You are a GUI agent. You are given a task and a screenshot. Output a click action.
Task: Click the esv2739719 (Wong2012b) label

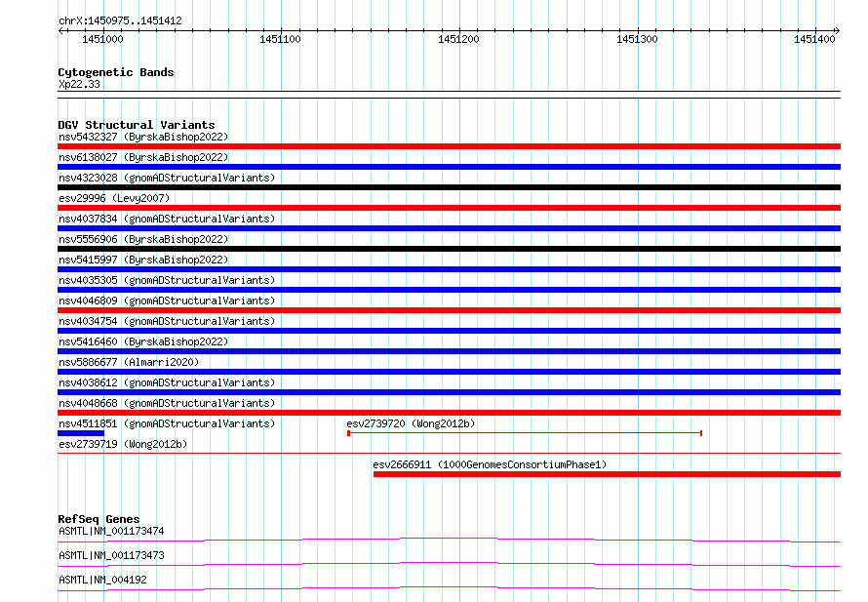pyautogui.click(x=123, y=444)
